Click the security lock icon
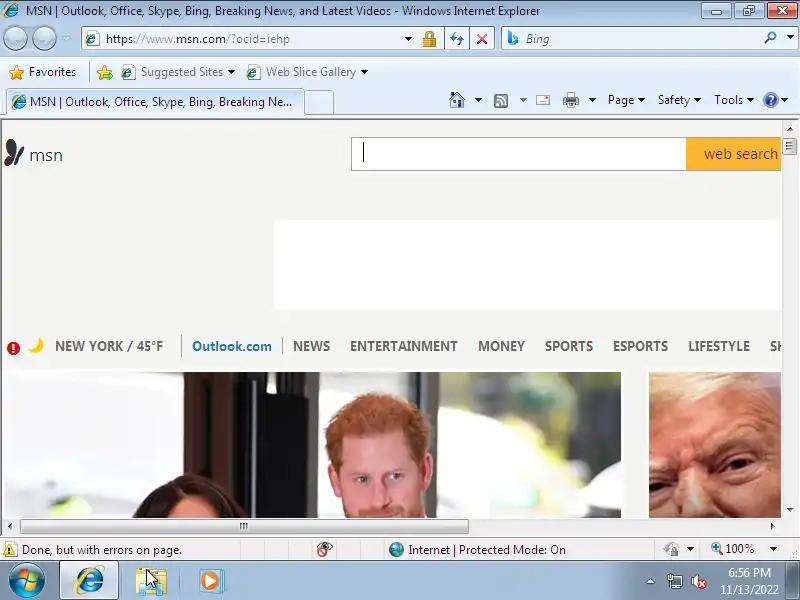The width and height of the screenshot is (800, 600). pyautogui.click(x=429, y=39)
